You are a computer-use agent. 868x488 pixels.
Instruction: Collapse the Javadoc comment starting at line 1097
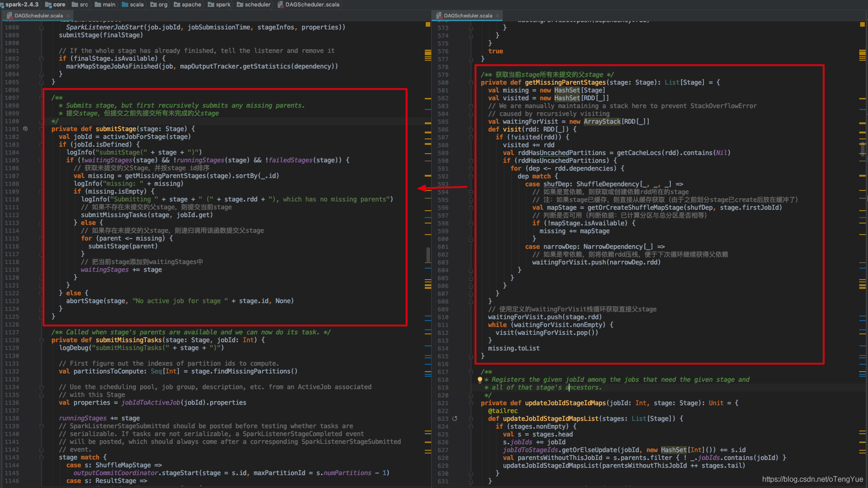pyautogui.click(x=41, y=98)
